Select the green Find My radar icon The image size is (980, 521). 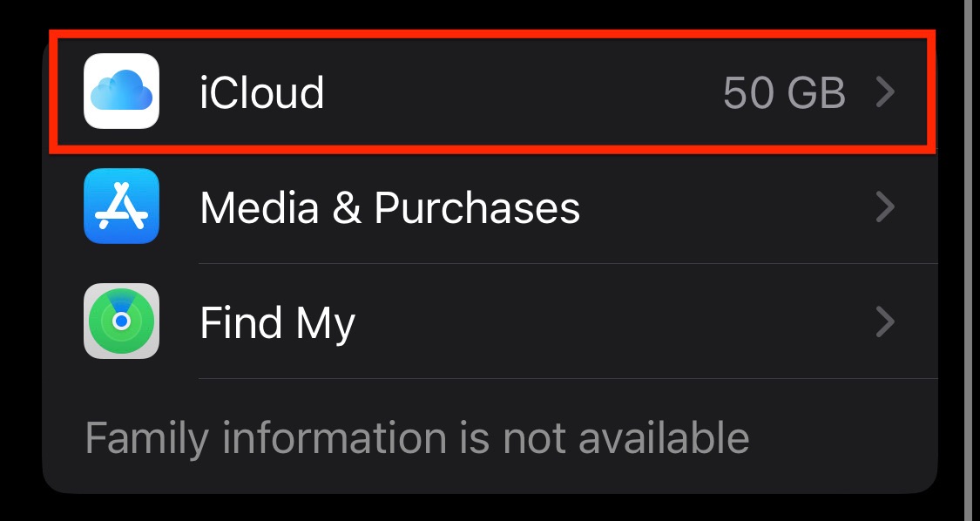click(x=122, y=321)
